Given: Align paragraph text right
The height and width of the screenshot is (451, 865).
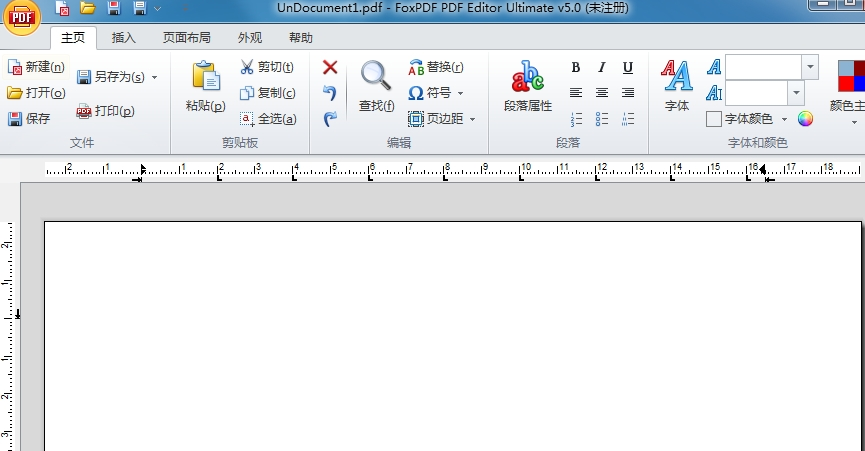Looking at the screenshot, I should coord(628,93).
